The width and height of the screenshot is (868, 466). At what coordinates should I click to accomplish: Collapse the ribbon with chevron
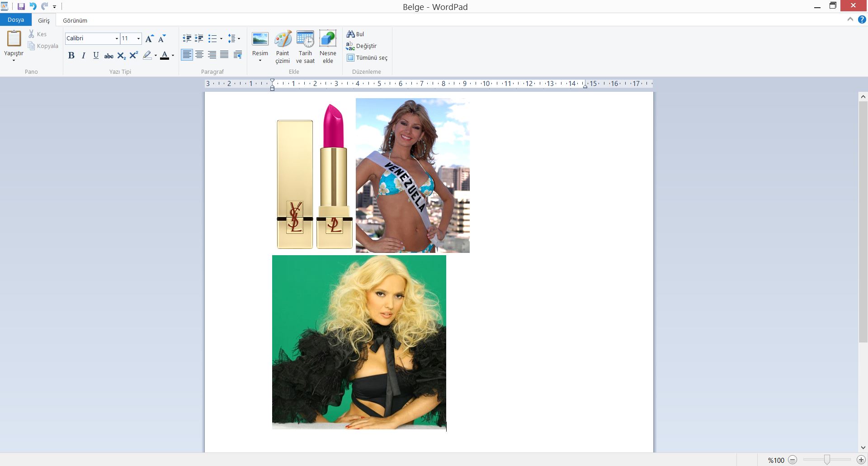tap(850, 19)
